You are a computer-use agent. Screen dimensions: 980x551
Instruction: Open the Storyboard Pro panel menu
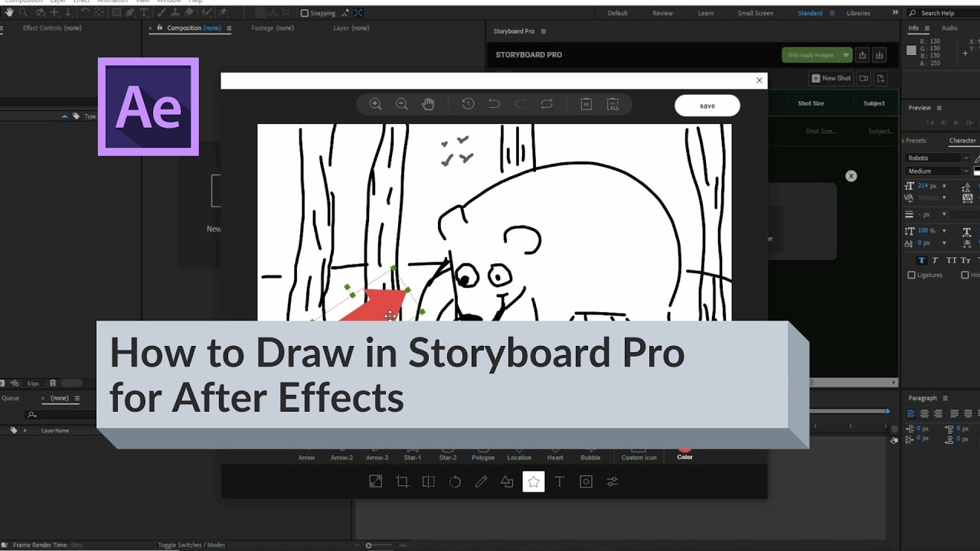tap(544, 31)
